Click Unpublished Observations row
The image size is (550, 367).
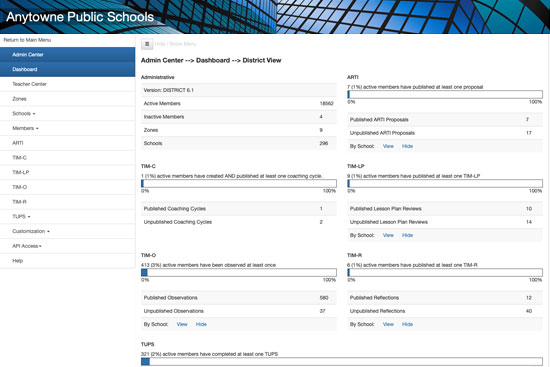click(239, 311)
